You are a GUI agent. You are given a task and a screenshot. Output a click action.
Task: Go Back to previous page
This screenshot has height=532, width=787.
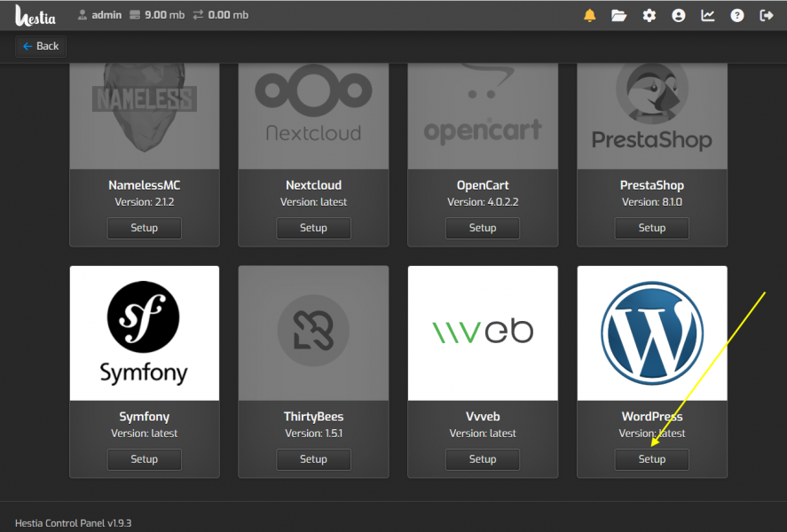point(41,46)
